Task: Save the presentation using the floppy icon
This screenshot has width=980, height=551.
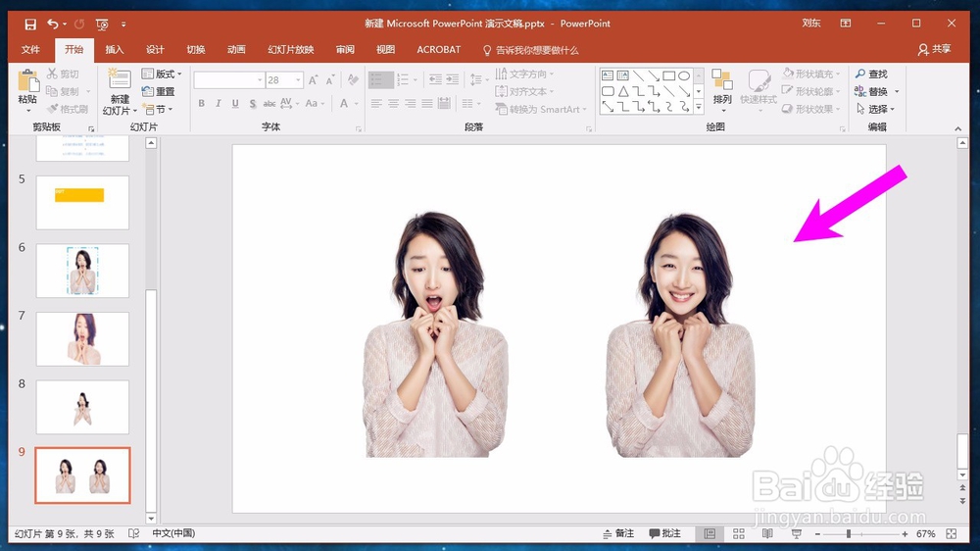Action: pyautogui.click(x=30, y=24)
